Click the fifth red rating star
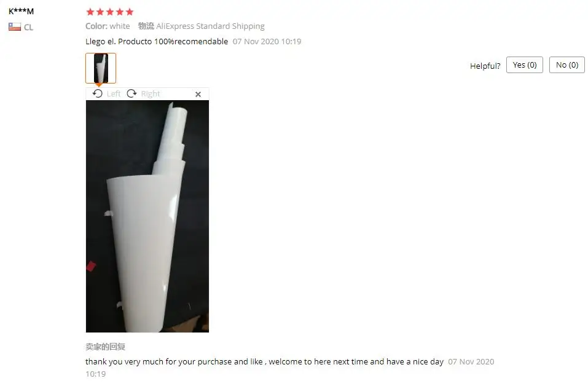588x389 pixels. [x=130, y=12]
